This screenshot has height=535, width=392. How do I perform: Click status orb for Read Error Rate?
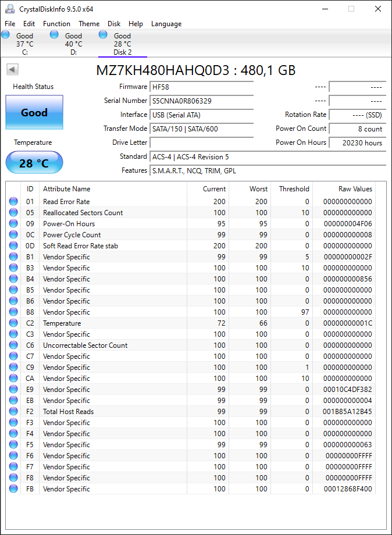(13, 201)
